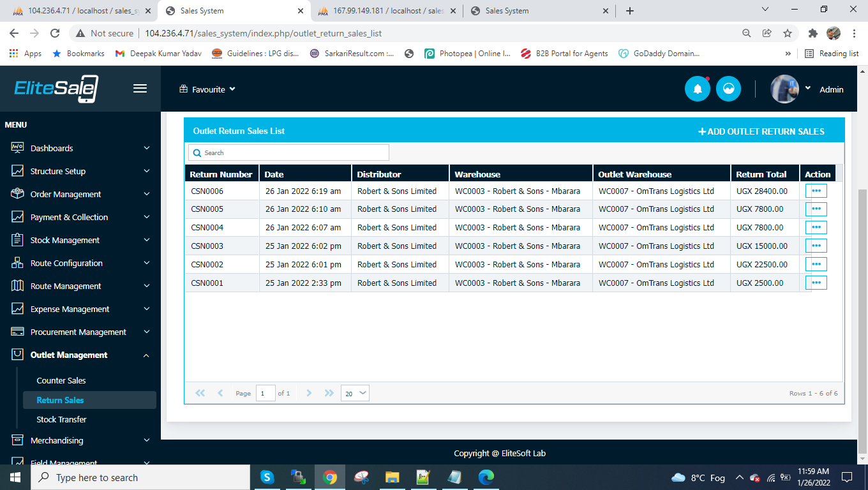Expand the Favourite dropdown
This screenshot has width=868, height=490.
point(207,89)
